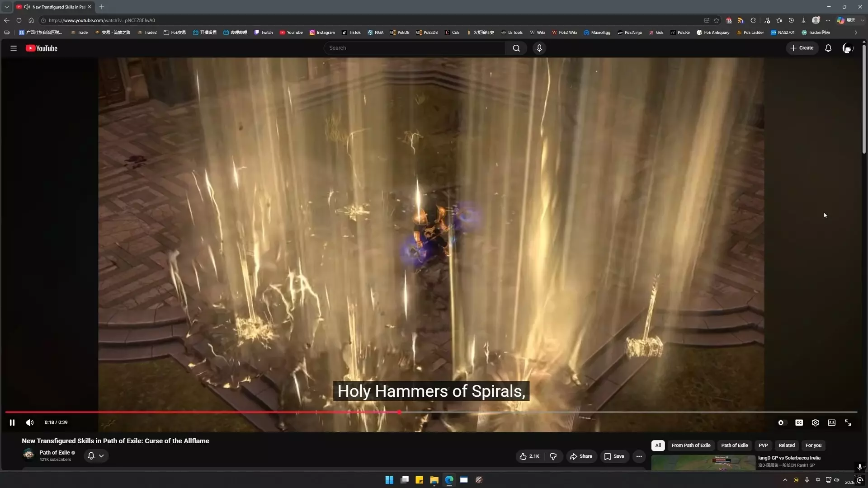
Task: Switch to Edge browser in taskbar
Action: (x=449, y=480)
